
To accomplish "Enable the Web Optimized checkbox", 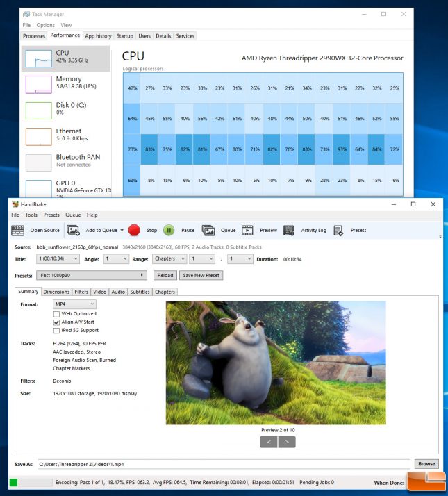I will [56, 314].
